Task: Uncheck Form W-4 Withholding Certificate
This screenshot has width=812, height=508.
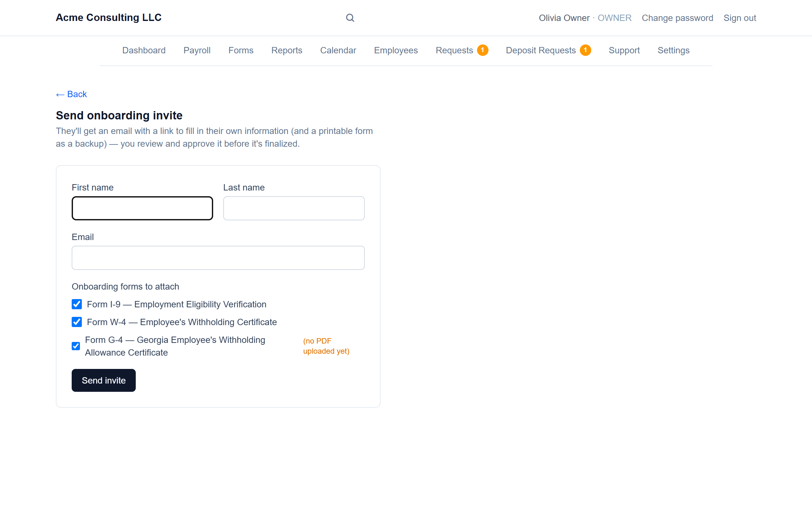Action: 77,322
